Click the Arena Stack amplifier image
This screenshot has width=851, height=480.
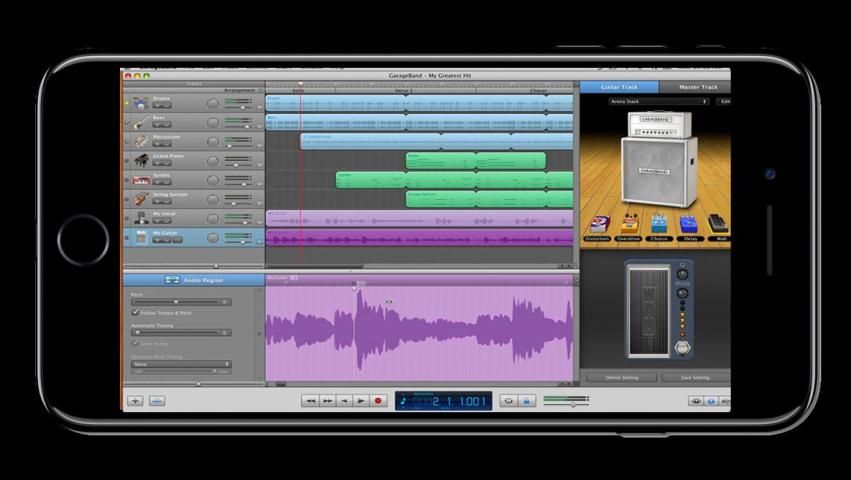point(655,160)
